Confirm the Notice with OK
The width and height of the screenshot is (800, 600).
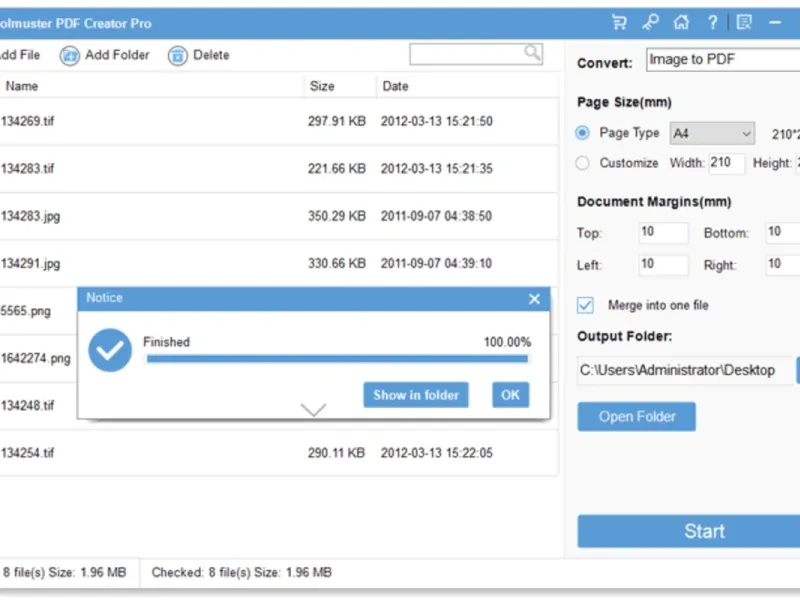pyautogui.click(x=510, y=395)
